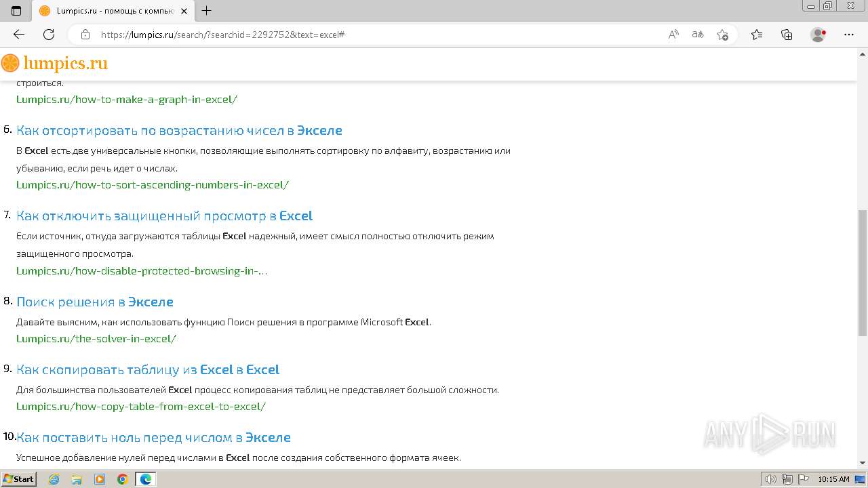The width and height of the screenshot is (868, 488).
Task: Open the browser profile avatar
Action: point(818,35)
